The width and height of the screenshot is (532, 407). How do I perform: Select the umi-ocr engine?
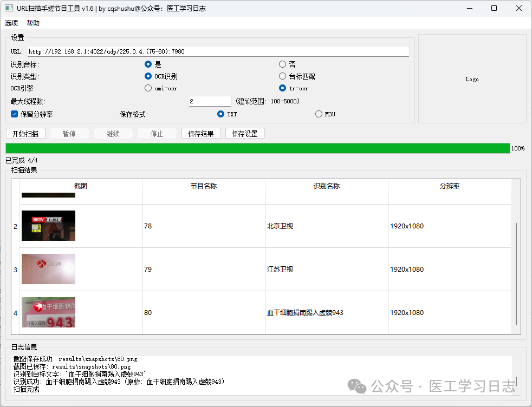(148, 88)
